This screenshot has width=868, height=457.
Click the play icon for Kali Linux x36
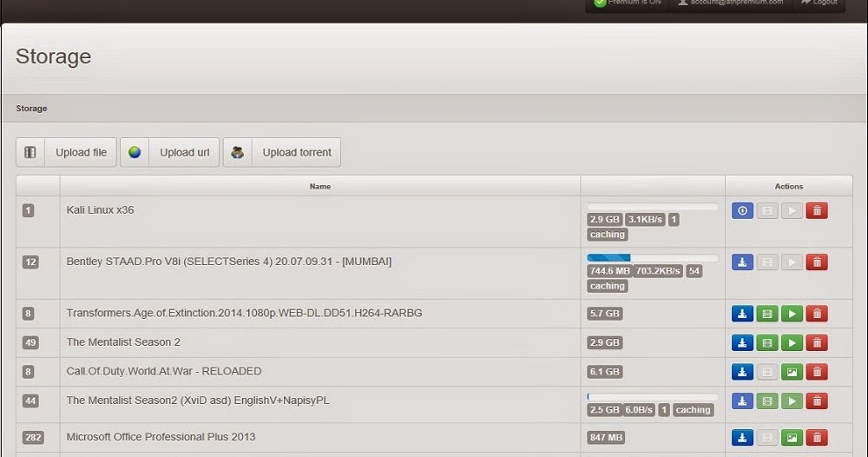[792, 210]
